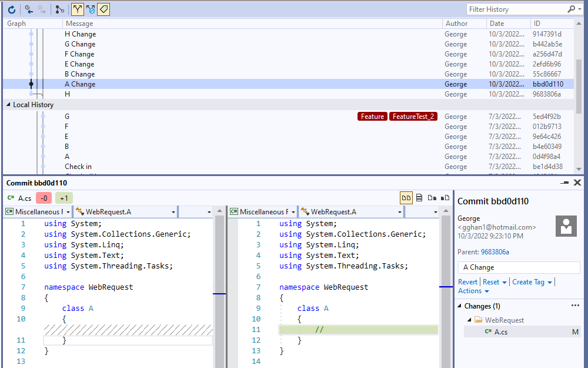Show left file only diff icon

(432, 198)
